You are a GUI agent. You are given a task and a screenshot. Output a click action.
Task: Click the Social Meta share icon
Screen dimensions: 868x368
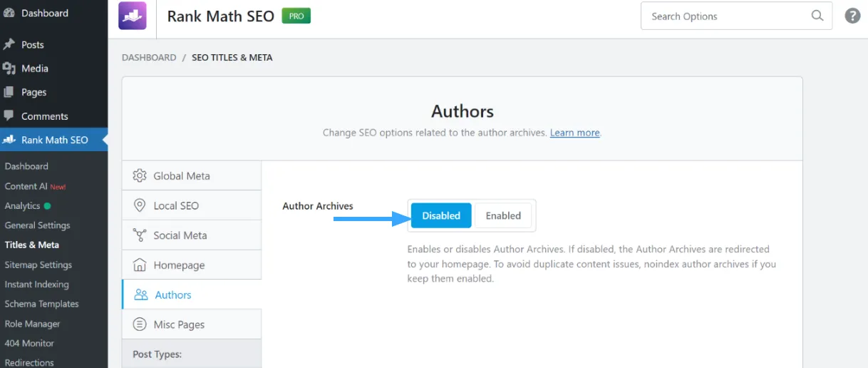tap(140, 235)
